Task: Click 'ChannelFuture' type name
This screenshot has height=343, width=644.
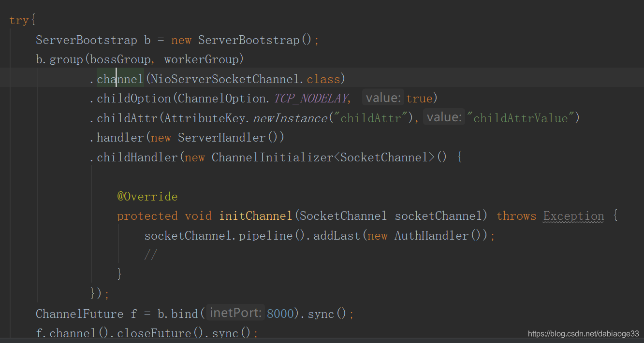Action: click(x=80, y=314)
